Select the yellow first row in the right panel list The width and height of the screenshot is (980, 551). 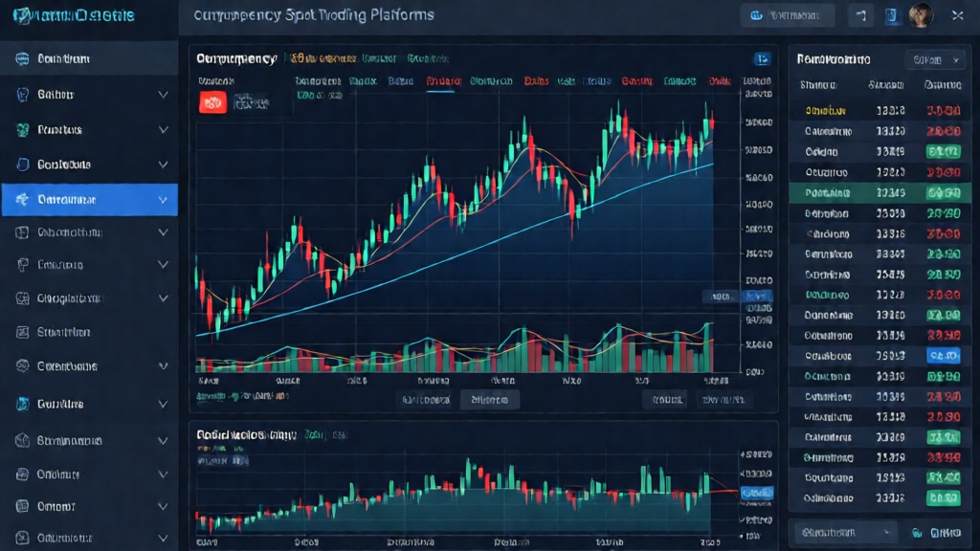click(880, 111)
